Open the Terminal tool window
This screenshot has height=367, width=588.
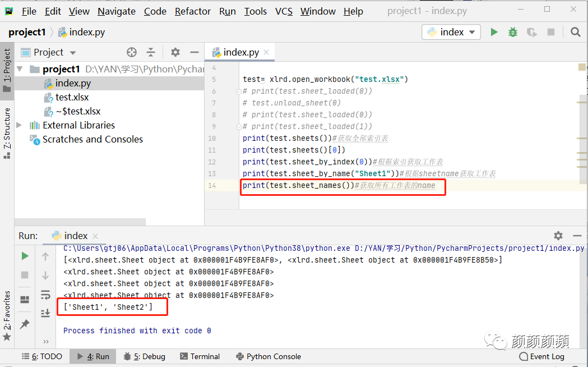(x=200, y=356)
